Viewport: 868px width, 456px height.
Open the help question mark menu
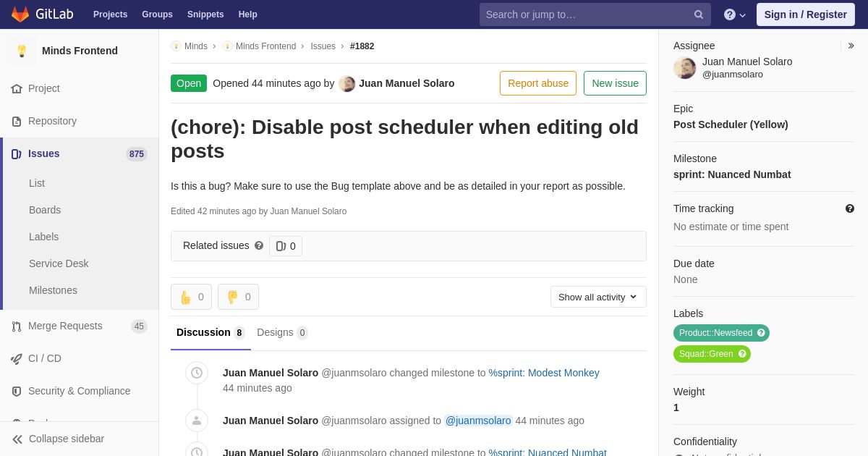735,14
